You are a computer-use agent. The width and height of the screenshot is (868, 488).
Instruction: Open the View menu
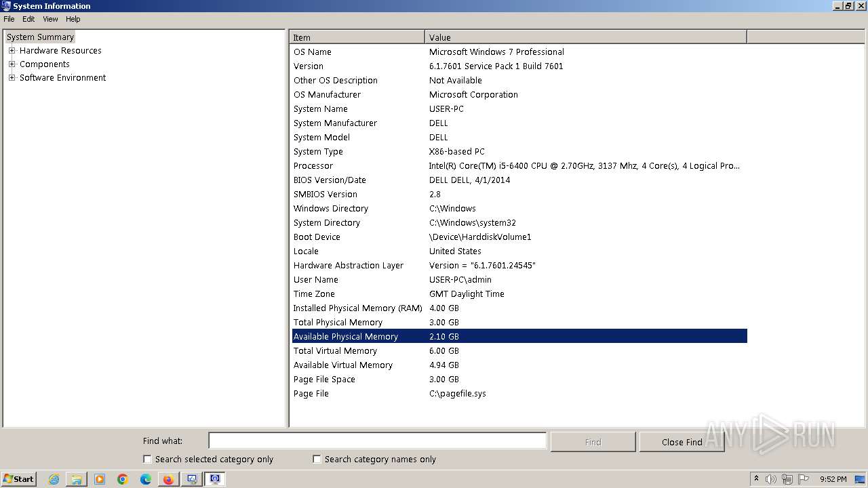[51, 19]
